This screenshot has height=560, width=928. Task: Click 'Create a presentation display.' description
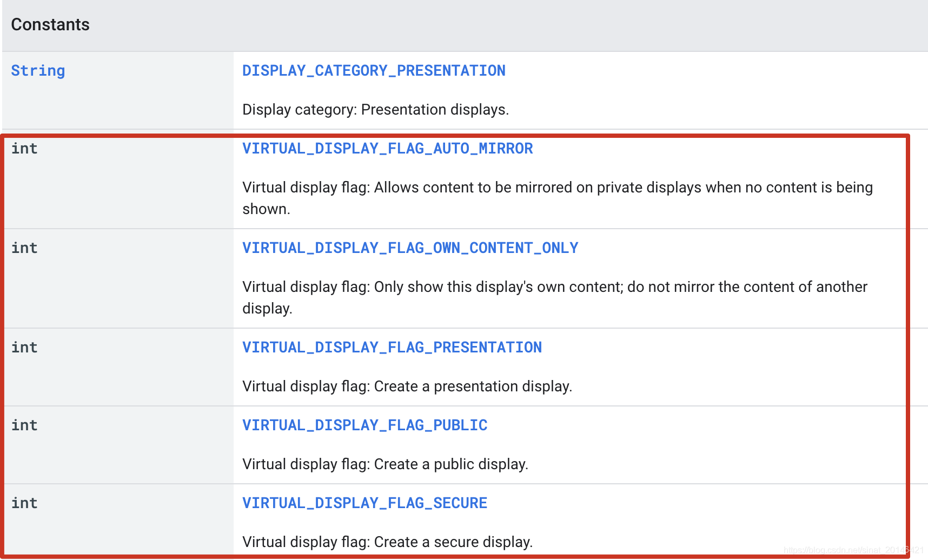coord(407,386)
